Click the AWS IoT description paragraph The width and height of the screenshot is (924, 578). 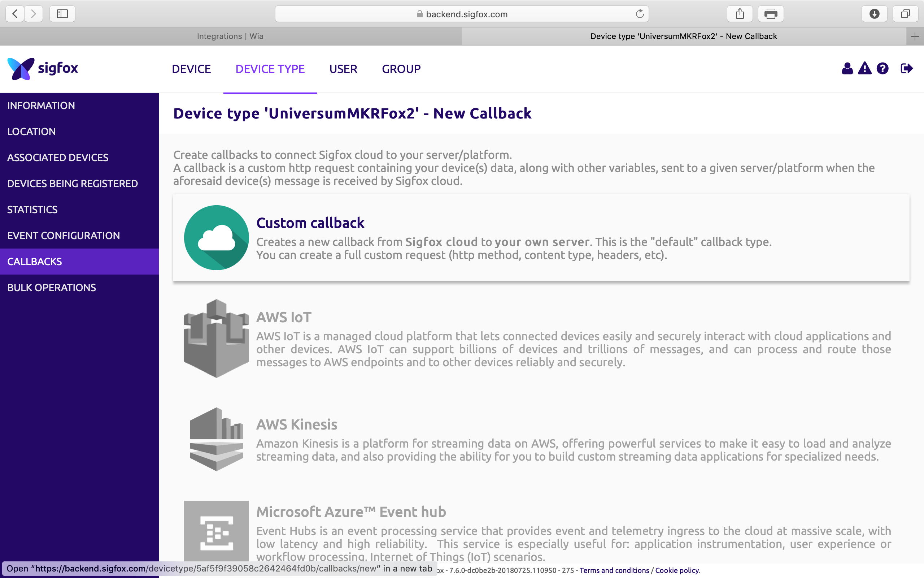574,349
